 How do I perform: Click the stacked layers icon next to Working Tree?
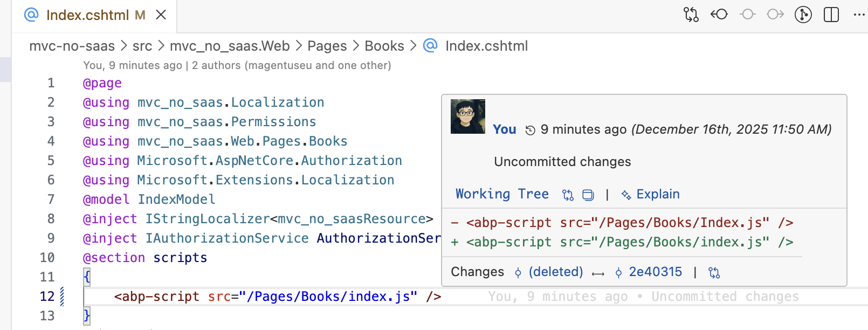pos(588,195)
